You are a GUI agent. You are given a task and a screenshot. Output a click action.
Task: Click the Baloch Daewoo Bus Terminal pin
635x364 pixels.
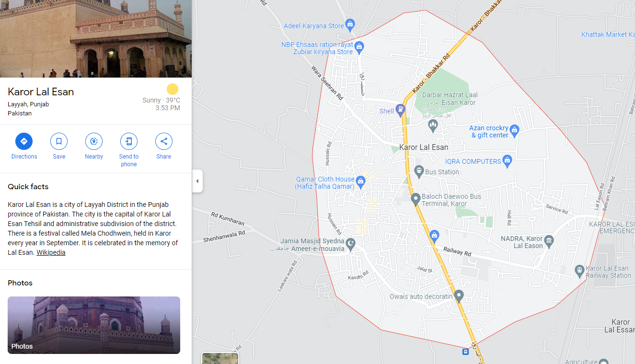416,198
